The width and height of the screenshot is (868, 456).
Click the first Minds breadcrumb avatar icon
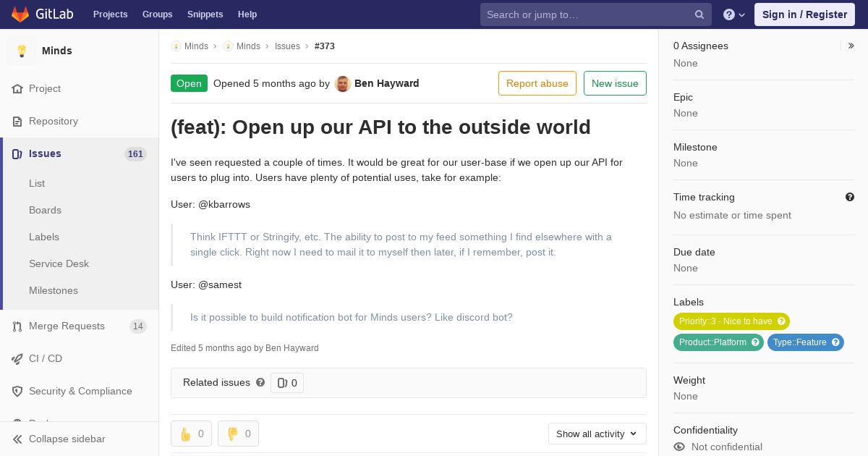point(176,46)
